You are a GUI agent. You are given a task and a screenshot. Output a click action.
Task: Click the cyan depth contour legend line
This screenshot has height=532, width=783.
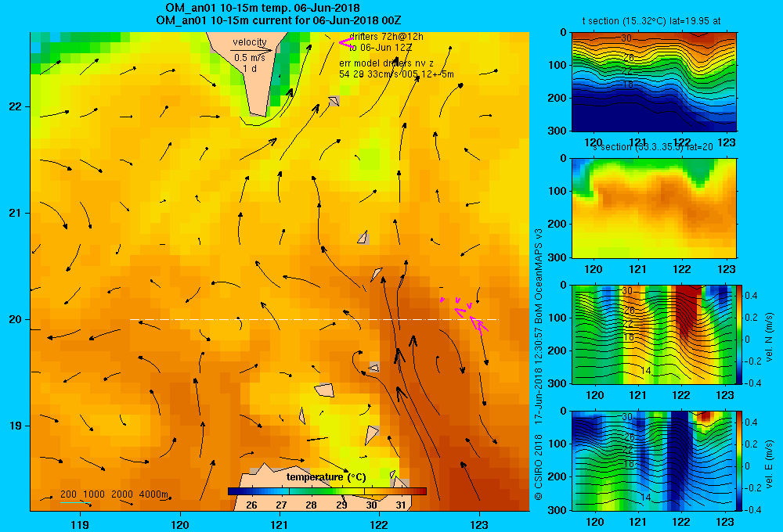coord(75,502)
